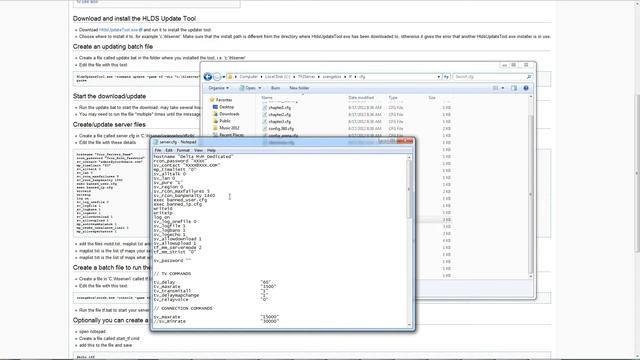Refresh the Explorer folder view
The image size is (640, 360).
(446, 77)
